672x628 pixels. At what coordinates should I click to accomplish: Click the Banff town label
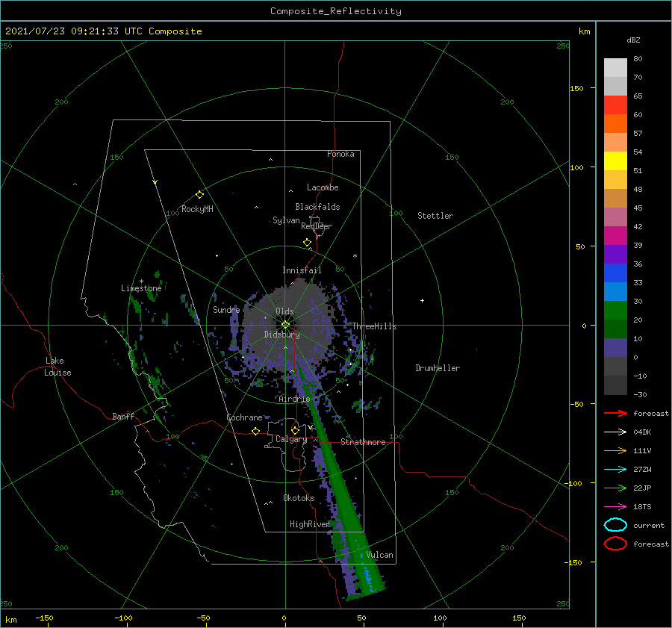[x=123, y=417]
